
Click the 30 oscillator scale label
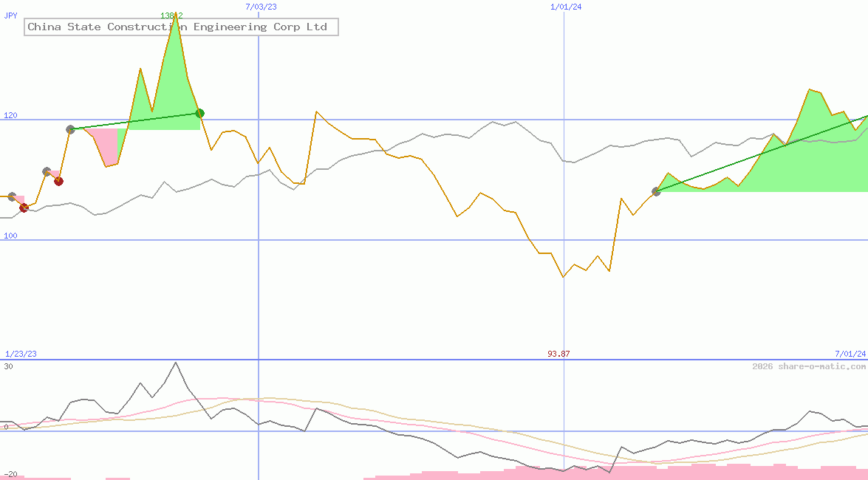[x=8, y=366]
